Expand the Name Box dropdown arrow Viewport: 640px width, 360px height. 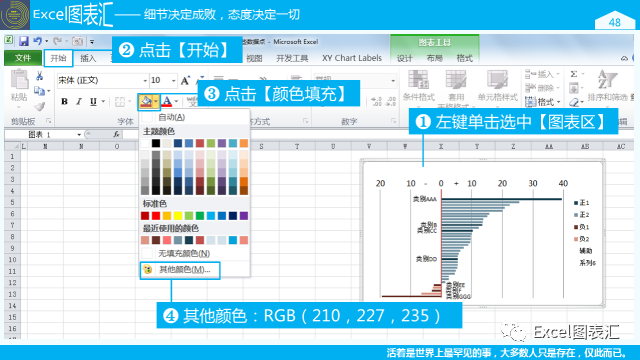(x=79, y=134)
